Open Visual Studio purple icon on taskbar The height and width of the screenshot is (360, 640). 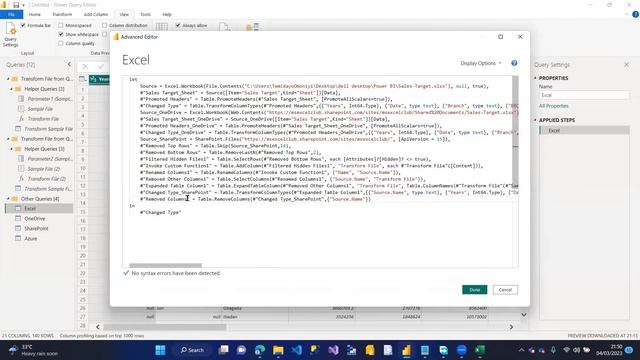pos(333,350)
